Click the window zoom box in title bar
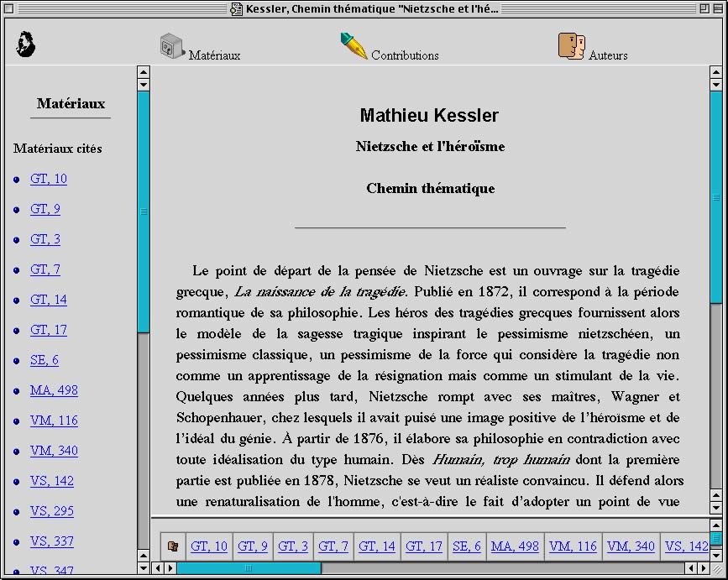The width and height of the screenshot is (728, 580). point(704,8)
